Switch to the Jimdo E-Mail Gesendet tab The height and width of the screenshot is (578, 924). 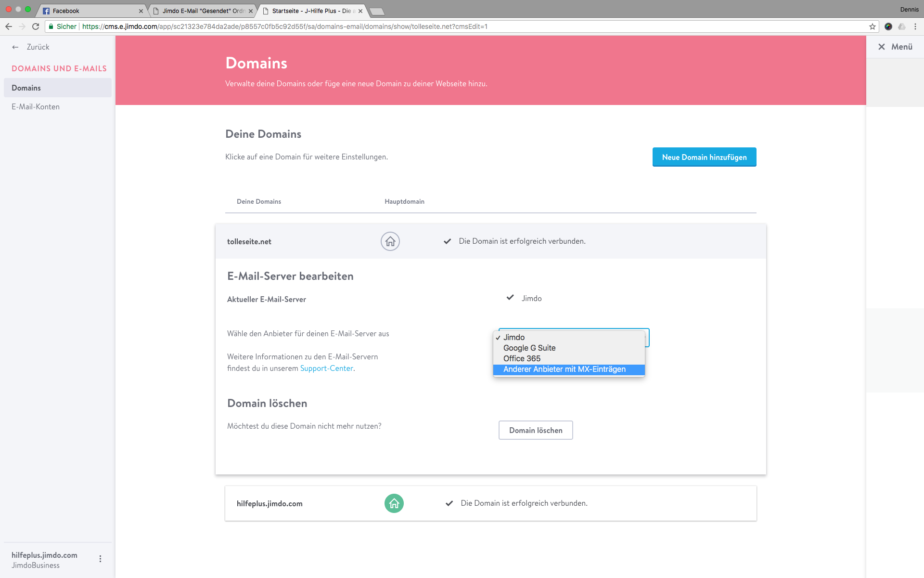202,11
